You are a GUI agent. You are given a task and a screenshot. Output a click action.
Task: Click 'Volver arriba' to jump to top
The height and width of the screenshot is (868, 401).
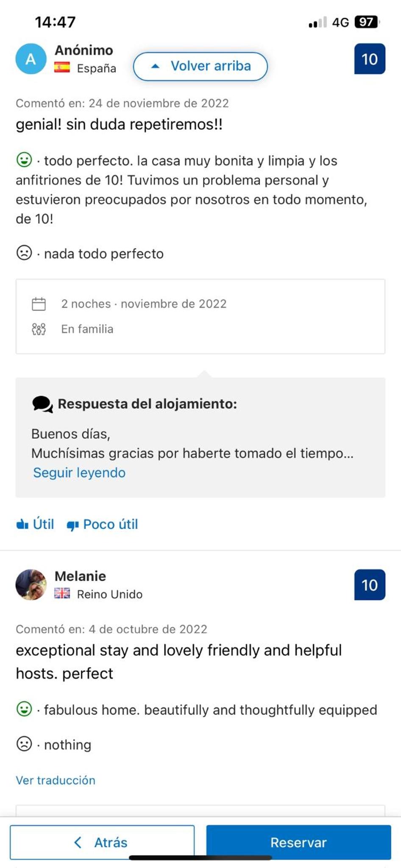click(x=200, y=66)
